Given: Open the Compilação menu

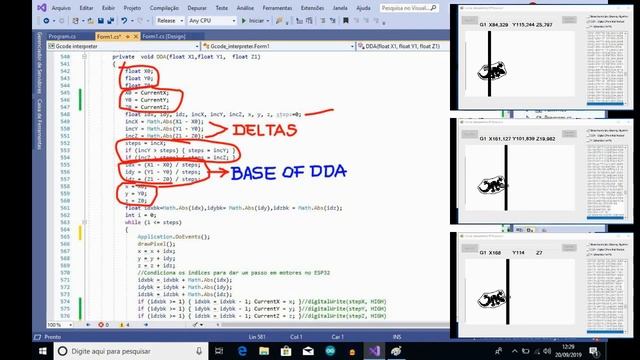Looking at the screenshot, I should coord(164,8).
